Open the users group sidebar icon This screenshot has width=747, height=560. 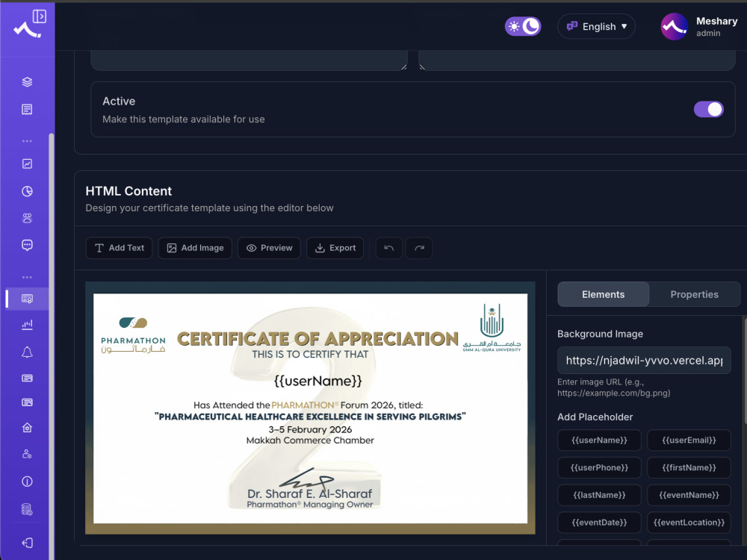point(27,218)
